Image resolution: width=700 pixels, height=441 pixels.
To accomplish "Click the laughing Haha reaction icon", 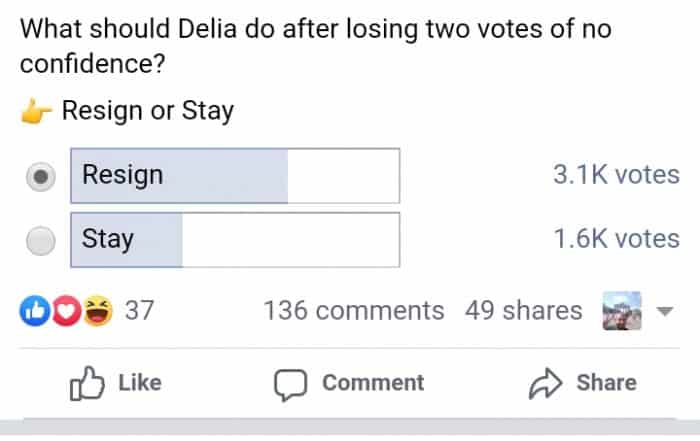I will [x=97, y=311].
